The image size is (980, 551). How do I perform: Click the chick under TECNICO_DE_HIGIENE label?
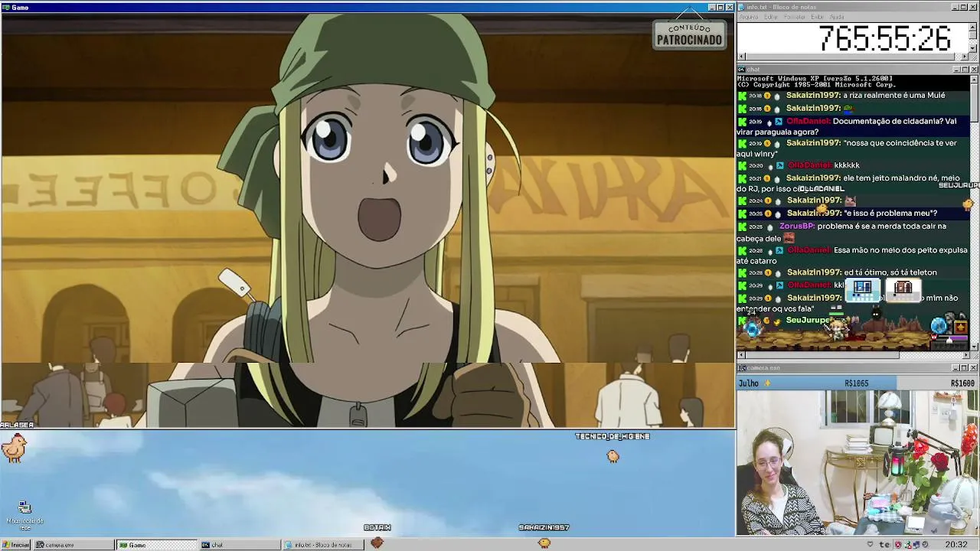(612, 456)
